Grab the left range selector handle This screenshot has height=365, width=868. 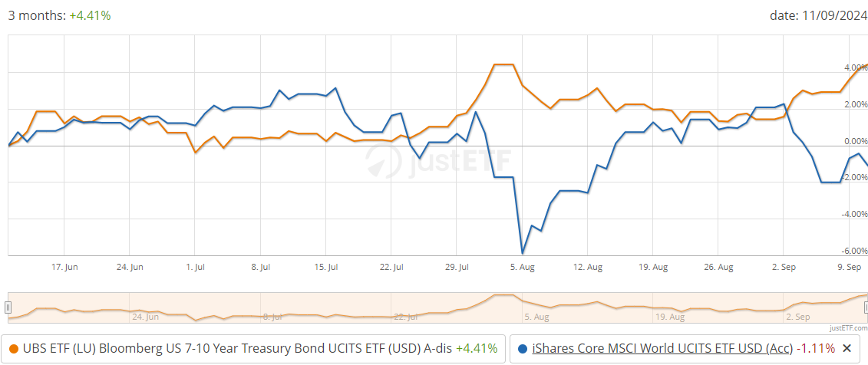point(8,307)
